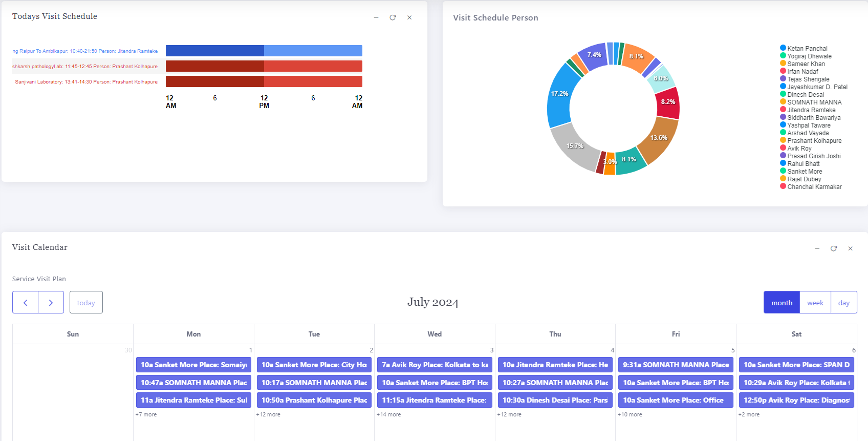This screenshot has height=441, width=868.
Task: Click Raipur To Ambikapur blue schedule bar
Action: (x=264, y=51)
